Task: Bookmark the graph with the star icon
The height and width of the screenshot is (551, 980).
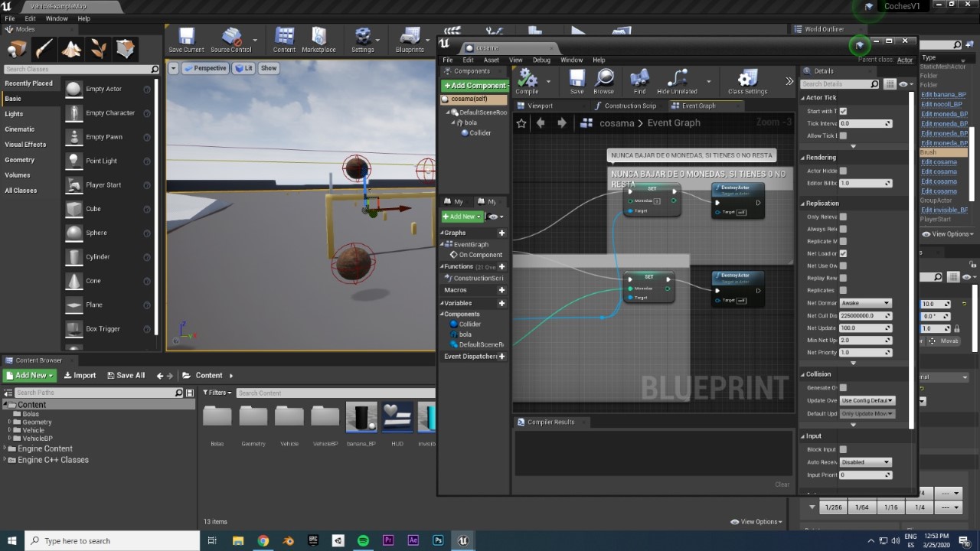Action: pyautogui.click(x=521, y=123)
